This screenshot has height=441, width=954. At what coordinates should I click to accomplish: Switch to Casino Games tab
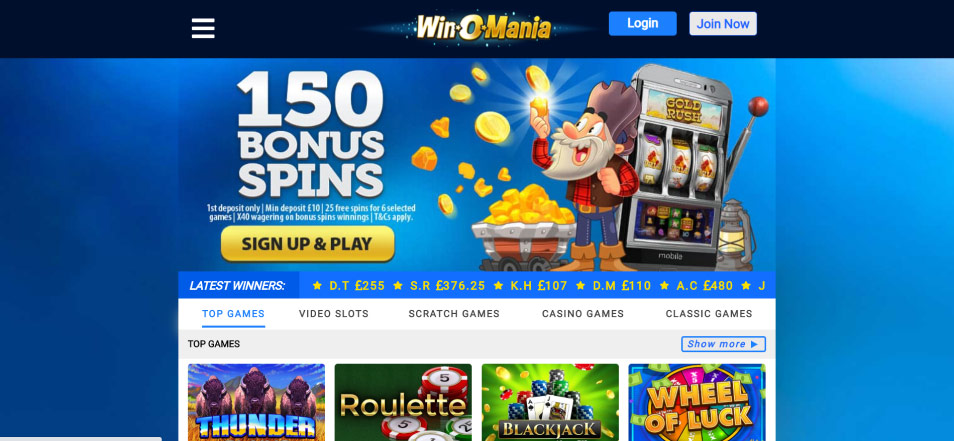(583, 314)
